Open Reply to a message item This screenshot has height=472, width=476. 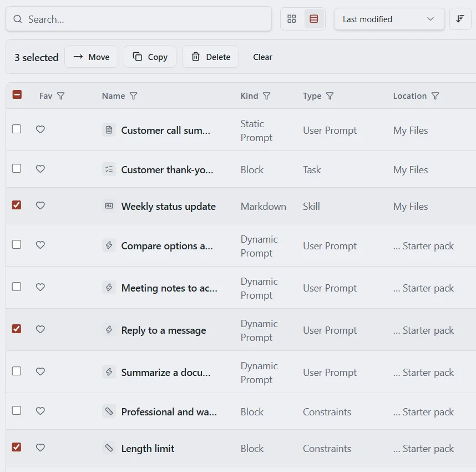[164, 330]
